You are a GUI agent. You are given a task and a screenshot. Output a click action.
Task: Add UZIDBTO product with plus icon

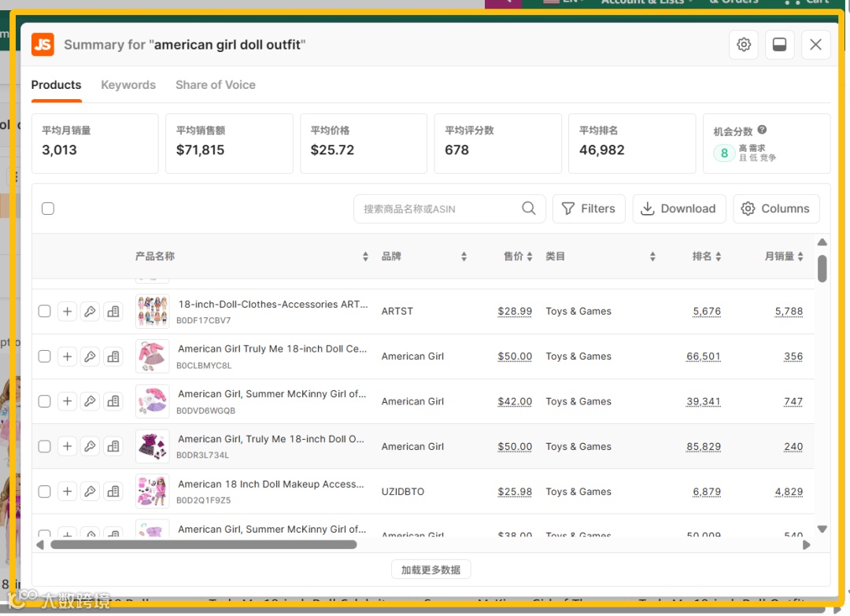pyautogui.click(x=67, y=492)
